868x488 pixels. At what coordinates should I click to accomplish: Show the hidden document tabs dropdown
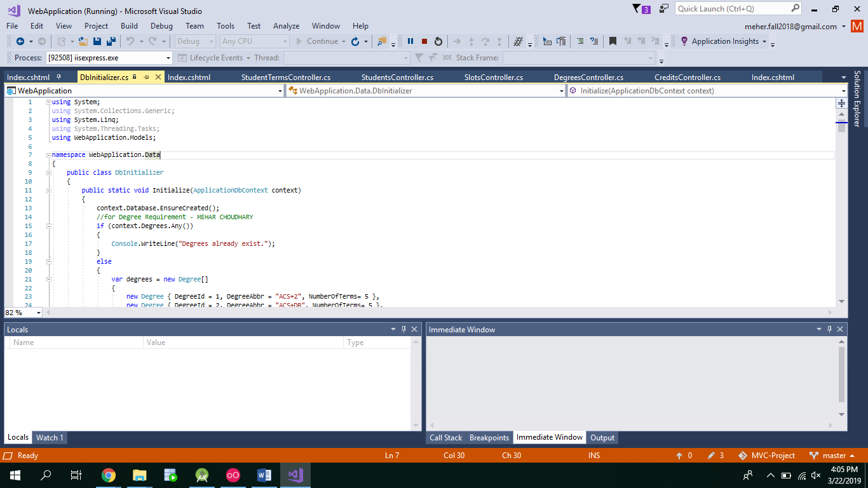coord(843,78)
